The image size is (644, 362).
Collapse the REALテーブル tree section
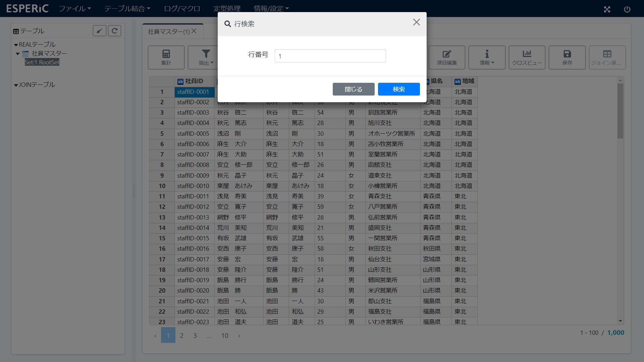(15, 44)
